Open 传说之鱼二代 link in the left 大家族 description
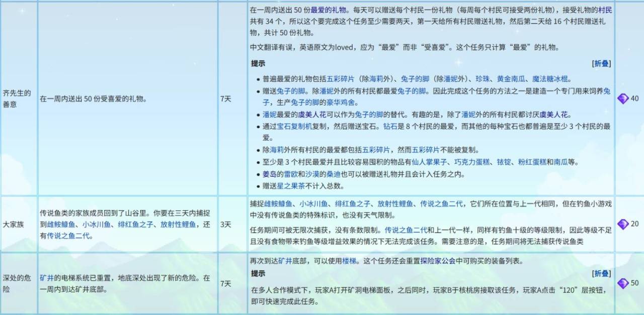 [68, 235]
